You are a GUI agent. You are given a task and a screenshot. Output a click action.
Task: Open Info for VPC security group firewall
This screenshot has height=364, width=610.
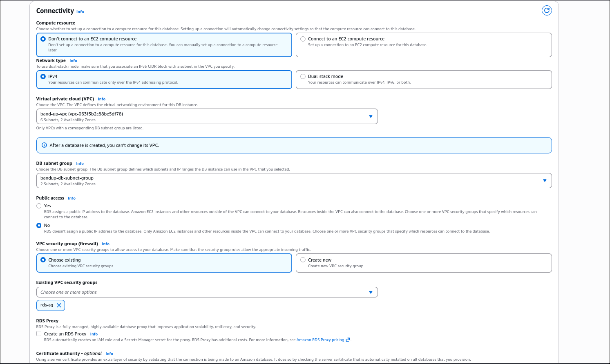(105, 244)
